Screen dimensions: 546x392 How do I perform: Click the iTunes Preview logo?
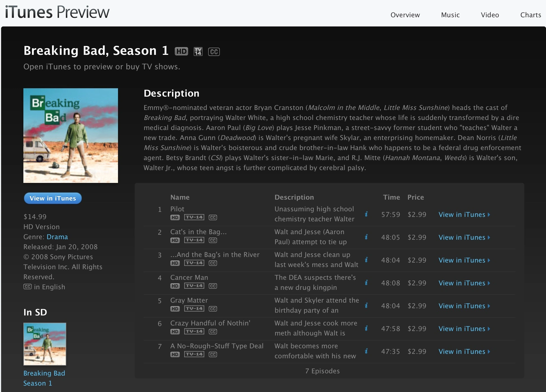pyautogui.click(x=57, y=13)
